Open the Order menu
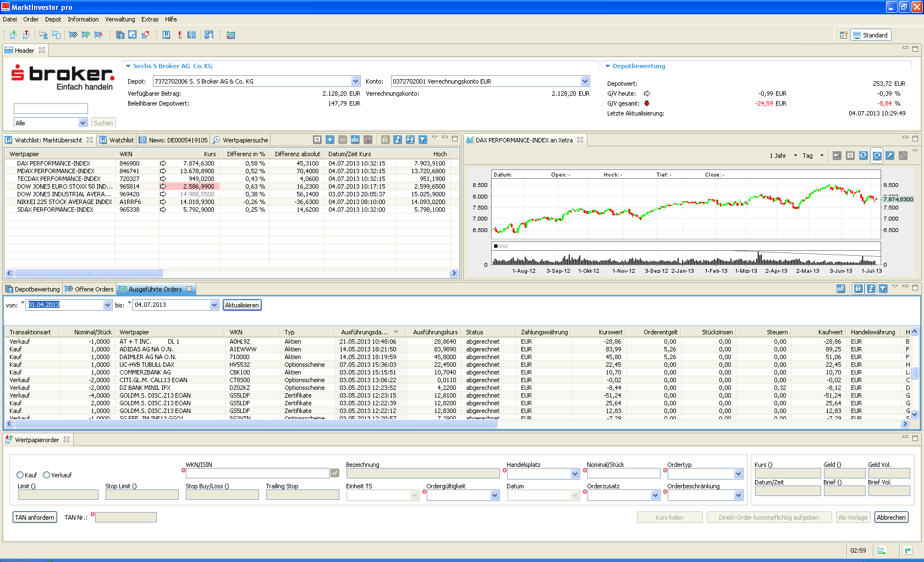 coord(31,19)
